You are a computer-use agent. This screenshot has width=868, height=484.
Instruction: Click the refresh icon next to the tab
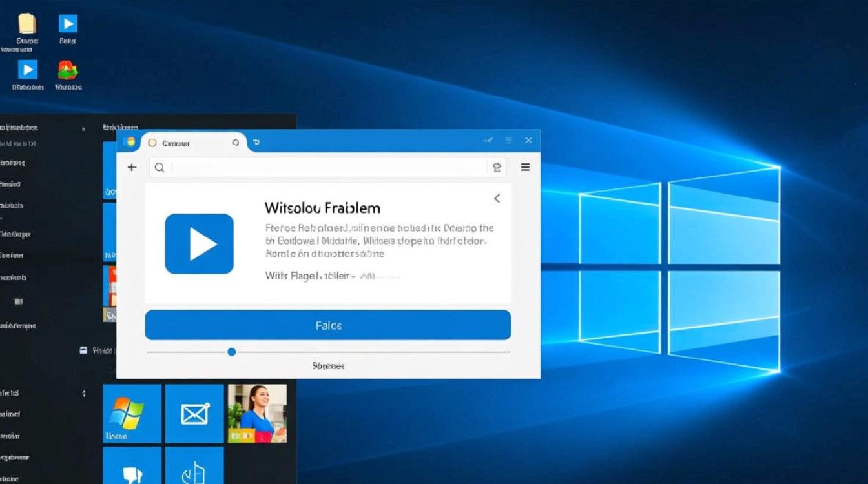tap(256, 142)
